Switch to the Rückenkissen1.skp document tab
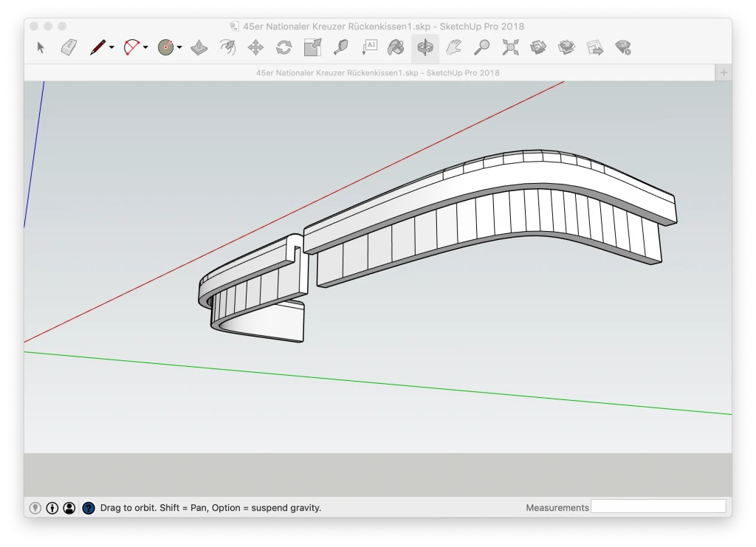Viewport: 756px width, 547px height. pyautogui.click(x=377, y=72)
